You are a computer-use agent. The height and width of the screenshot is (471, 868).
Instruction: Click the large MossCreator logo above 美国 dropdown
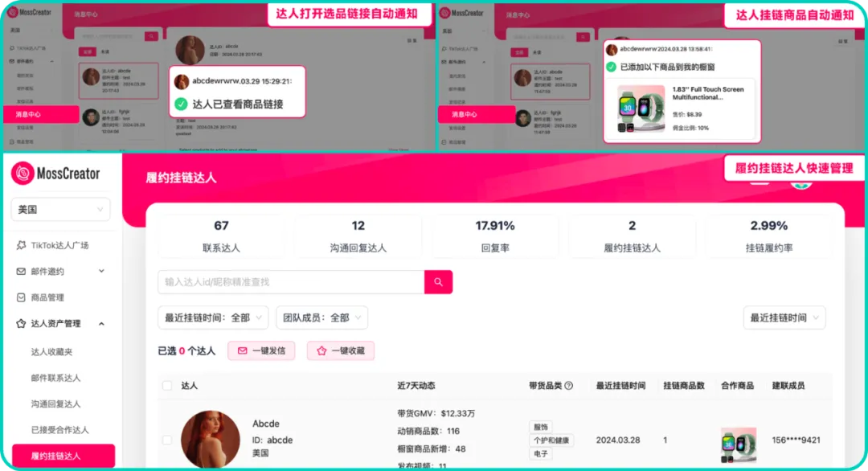(x=55, y=174)
